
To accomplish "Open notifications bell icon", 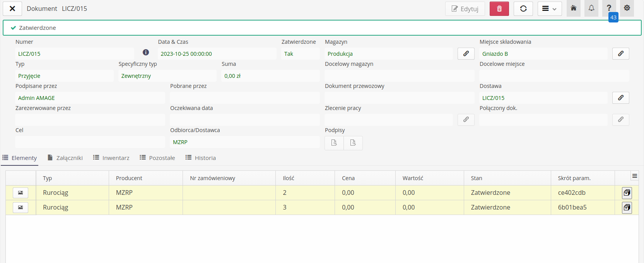I will [x=591, y=8].
